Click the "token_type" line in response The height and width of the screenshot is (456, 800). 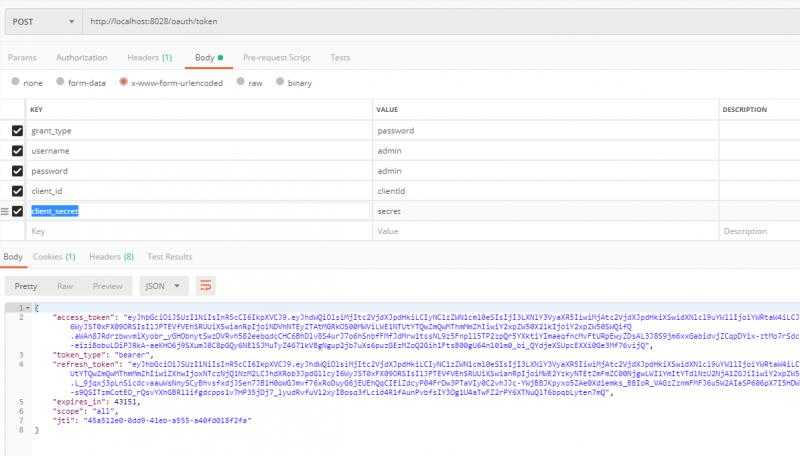(103, 355)
